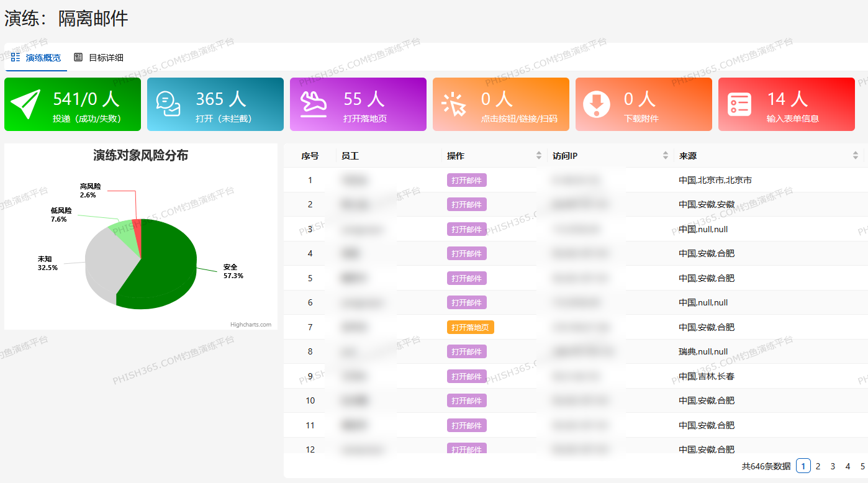
Task: Click the 演练概览 tab grid icon
Action: (16, 58)
